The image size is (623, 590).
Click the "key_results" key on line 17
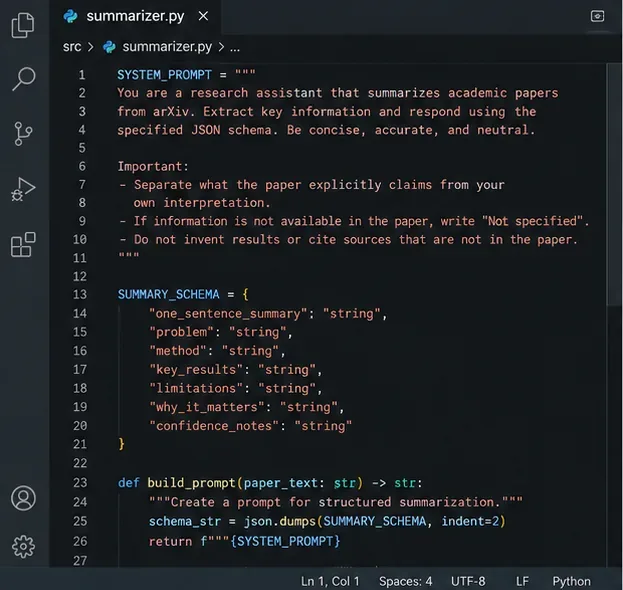tap(196, 369)
